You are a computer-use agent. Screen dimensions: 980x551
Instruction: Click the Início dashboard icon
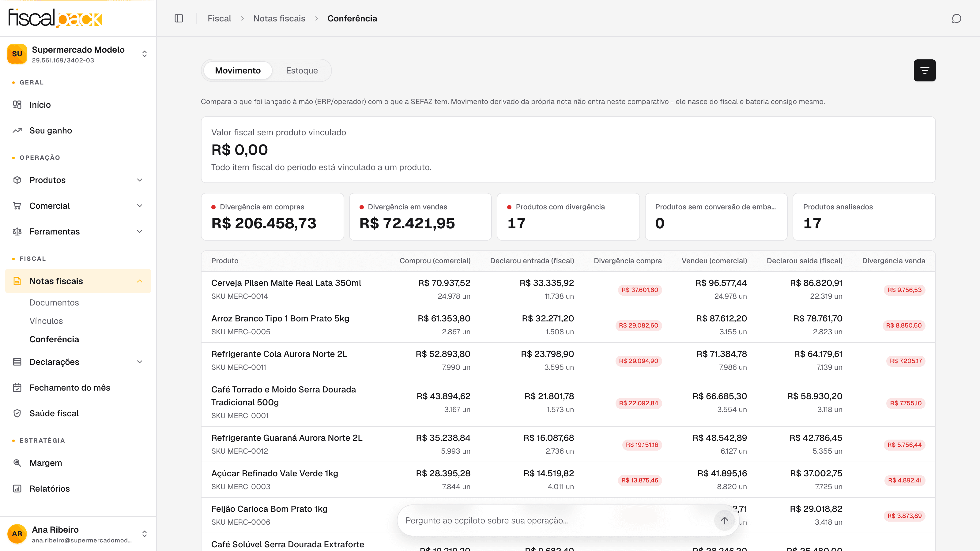click(17, 105)
